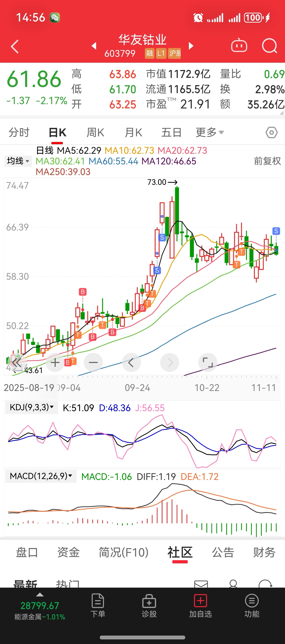Tap the L1 quote level badge
Viewport: 285px width, 644px height.
click(161, 53)
